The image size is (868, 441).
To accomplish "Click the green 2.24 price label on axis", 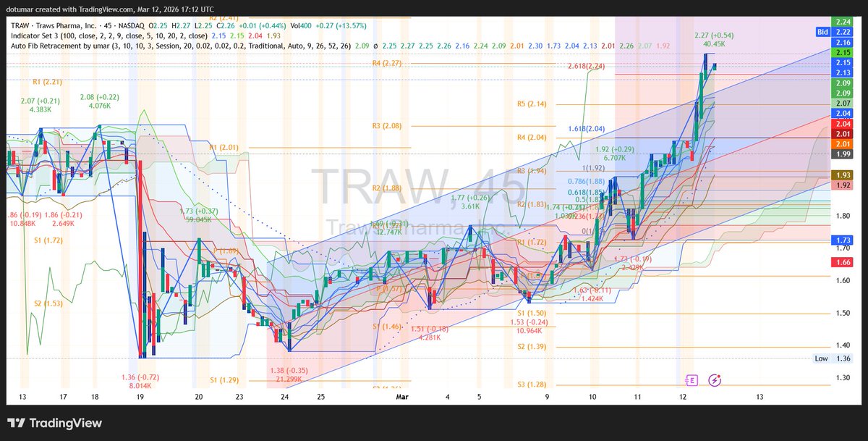I will [843, 22].
